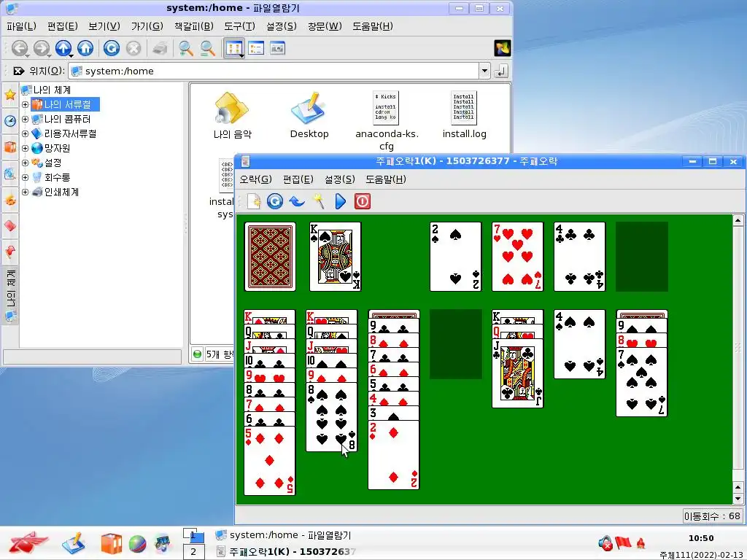Viewport: 747px width, 560px height.
Task: Open the 나의 음악 folder icon
Action: (x=232, y=114)
